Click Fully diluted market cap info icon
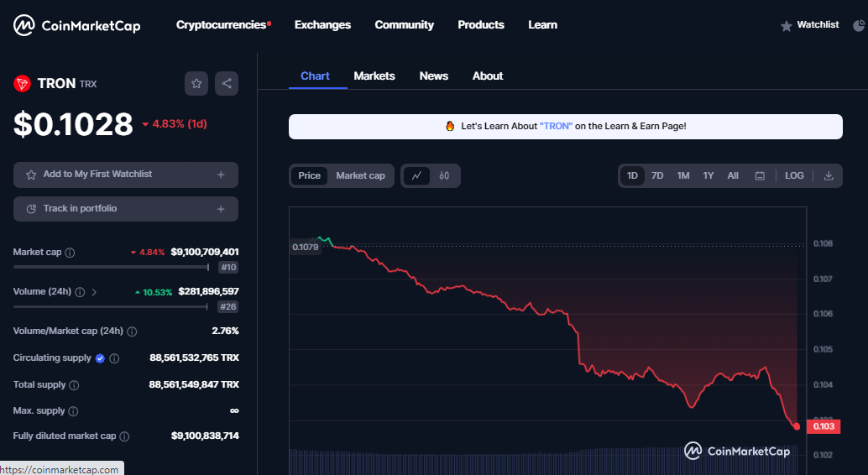868x475 pixels. point(124,436)
